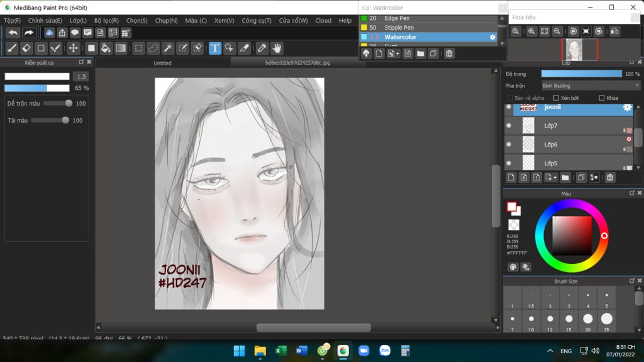Zoom in using Navigator magnifier plus
The width and height of the screenshot is (644, 362).
click(531, 31)
